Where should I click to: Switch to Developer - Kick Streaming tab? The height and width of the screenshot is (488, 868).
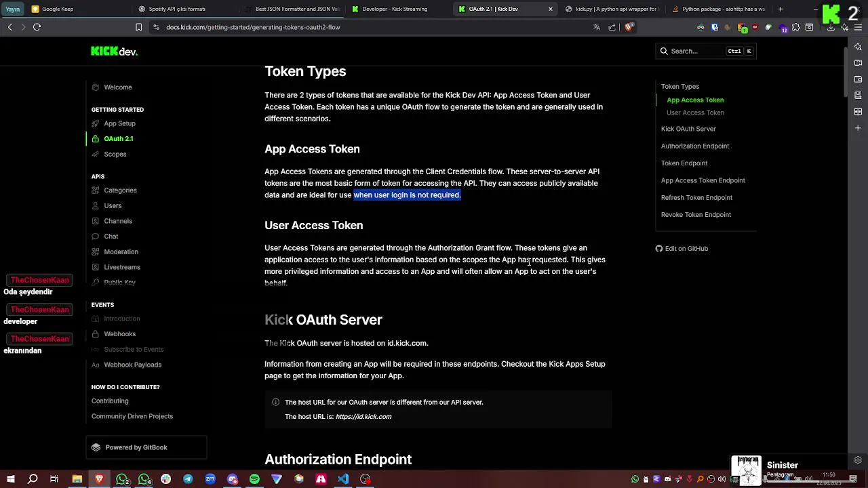pyautogui.click(x=397, y=9)
